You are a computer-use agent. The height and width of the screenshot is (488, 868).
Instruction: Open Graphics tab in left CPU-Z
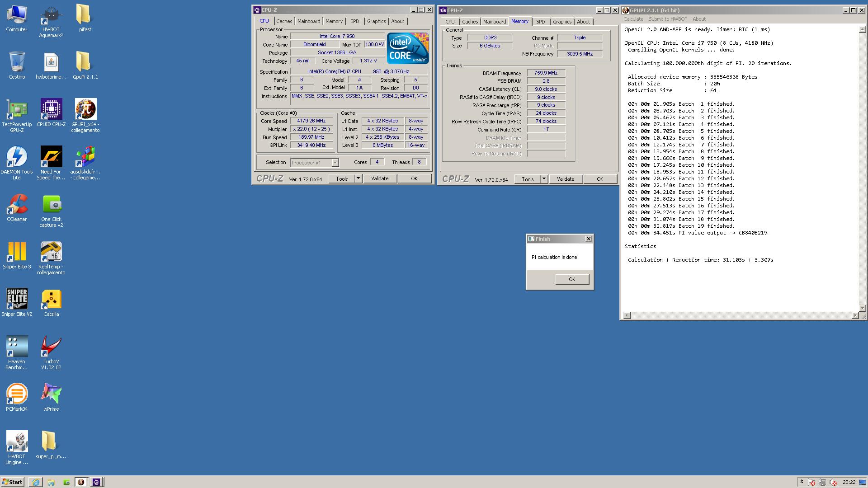tap(377, 21)
